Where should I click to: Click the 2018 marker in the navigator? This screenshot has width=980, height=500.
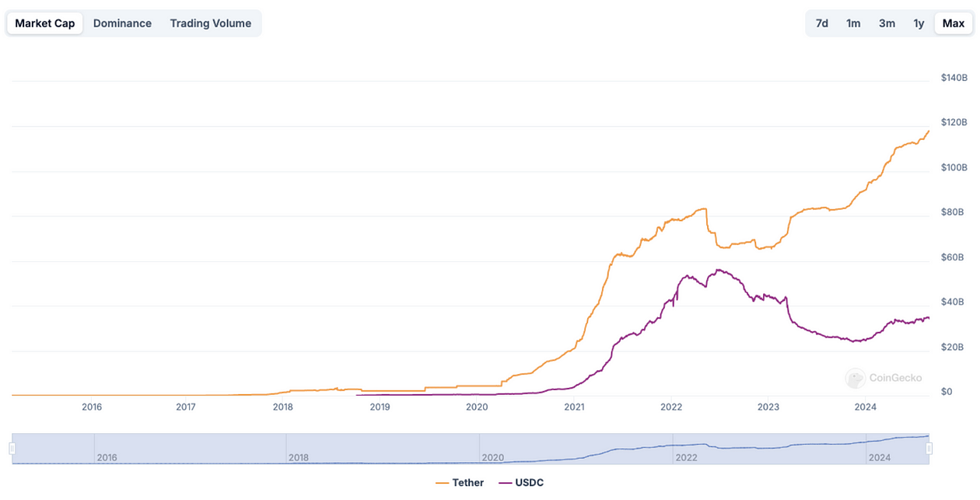(x=299, y=457)
